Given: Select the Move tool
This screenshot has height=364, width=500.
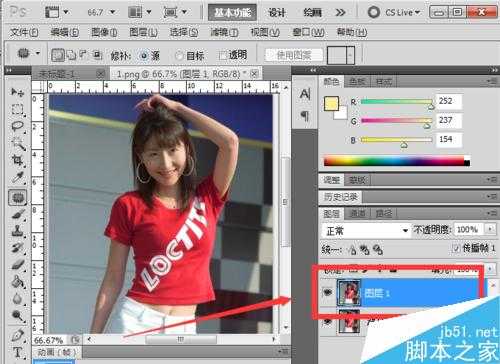Looking at the screenshot, I should point(17,91).
